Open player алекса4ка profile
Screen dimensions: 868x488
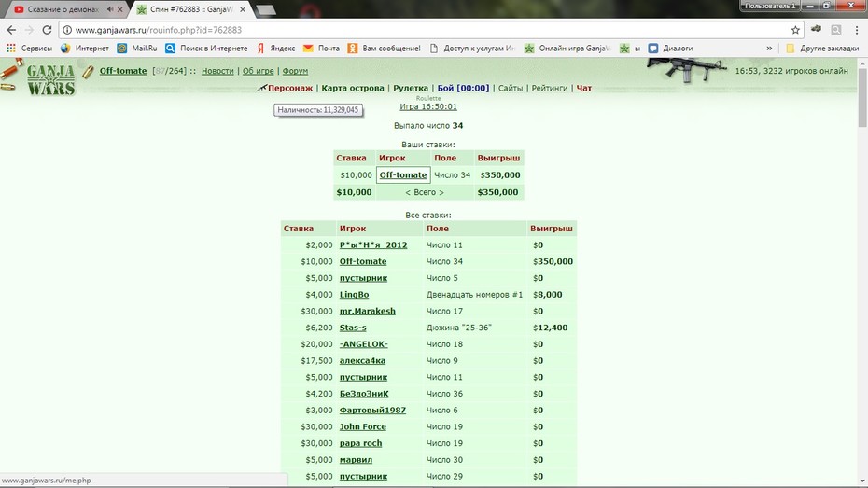click(x=362, y=361)
